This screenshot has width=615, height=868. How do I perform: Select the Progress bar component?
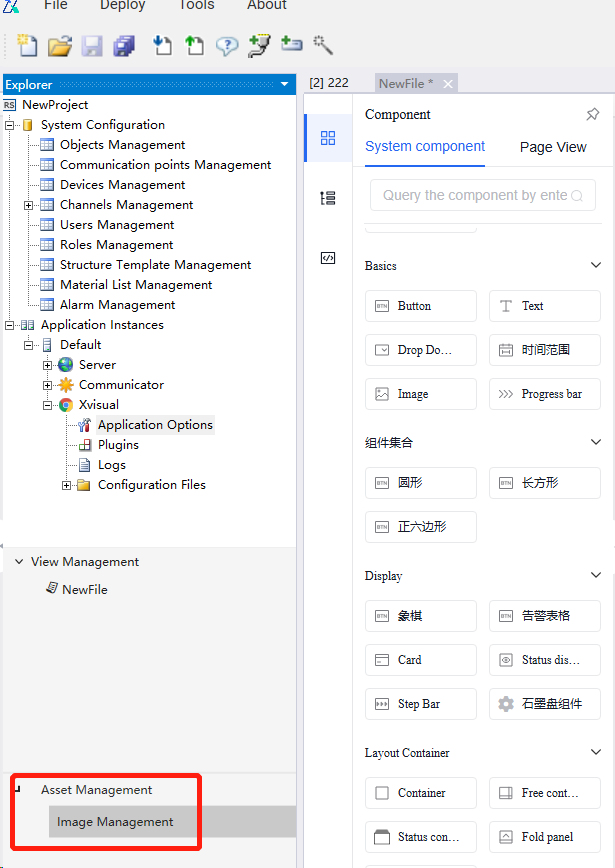(x=545, y=394)
